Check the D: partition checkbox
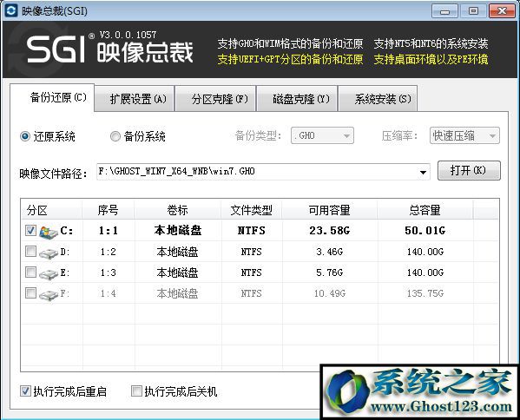520x420 pixels. pos(31,252)
